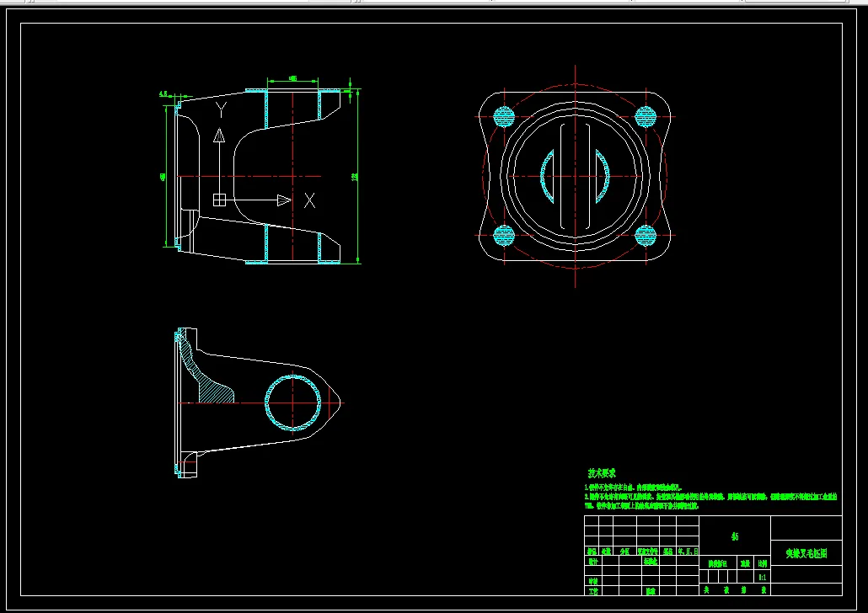This screenshot has height=613, width=868.
Task: Pick the horizontal dimension text above the top view
Action: 292,78
